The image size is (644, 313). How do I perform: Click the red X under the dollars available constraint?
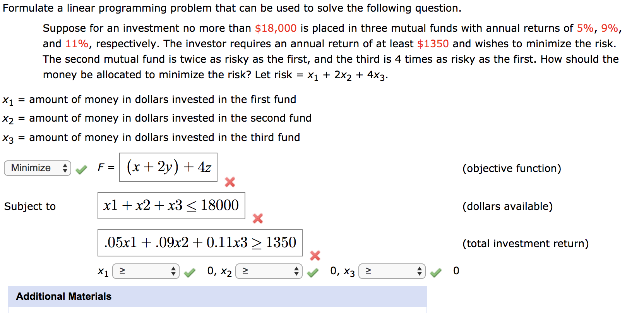258,219
